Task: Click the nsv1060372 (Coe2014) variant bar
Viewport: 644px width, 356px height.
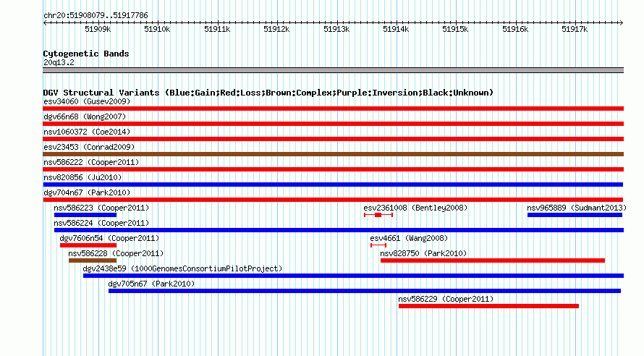Action: click(333, 139)
